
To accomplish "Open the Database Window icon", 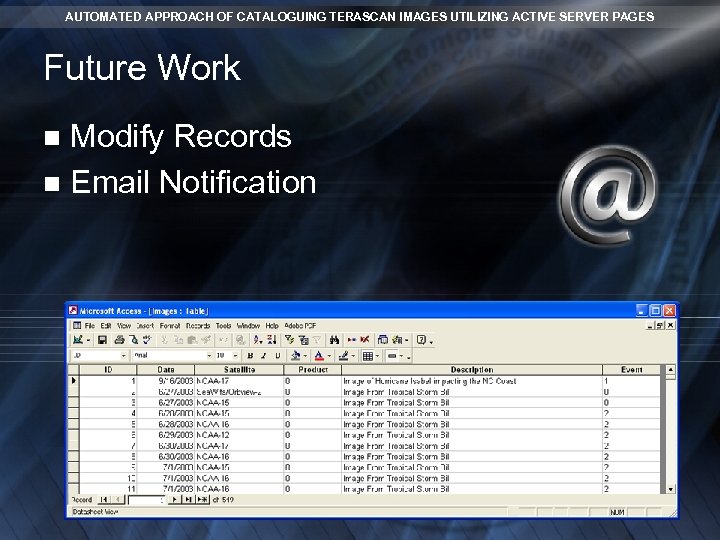I will (382, 340).
